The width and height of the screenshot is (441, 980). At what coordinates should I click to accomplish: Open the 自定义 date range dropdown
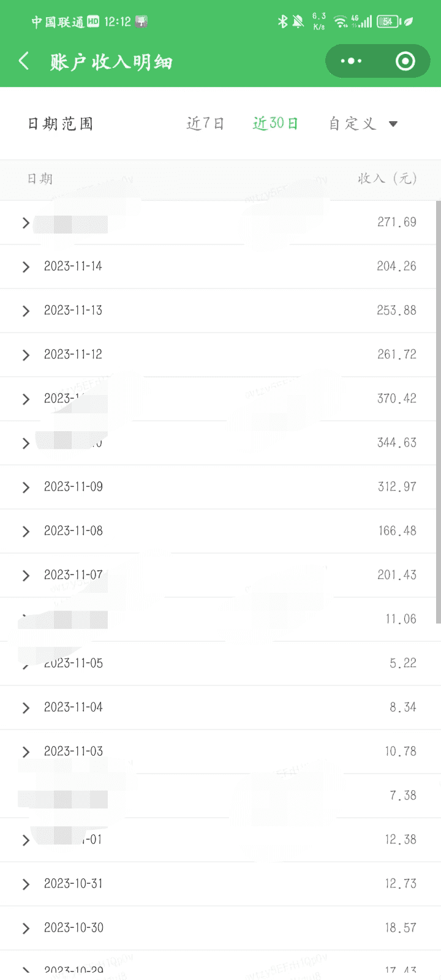tap(363, 124)
